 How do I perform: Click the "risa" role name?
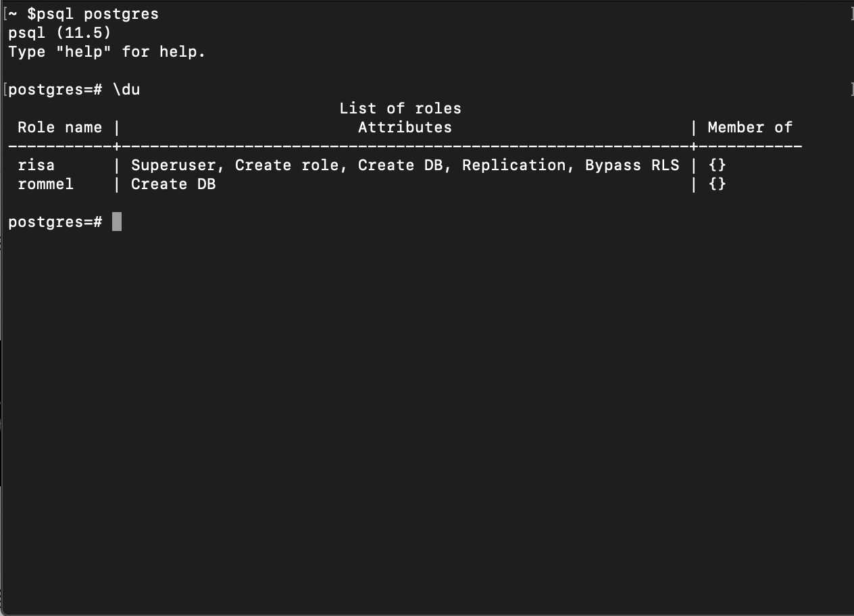(36, 165)
